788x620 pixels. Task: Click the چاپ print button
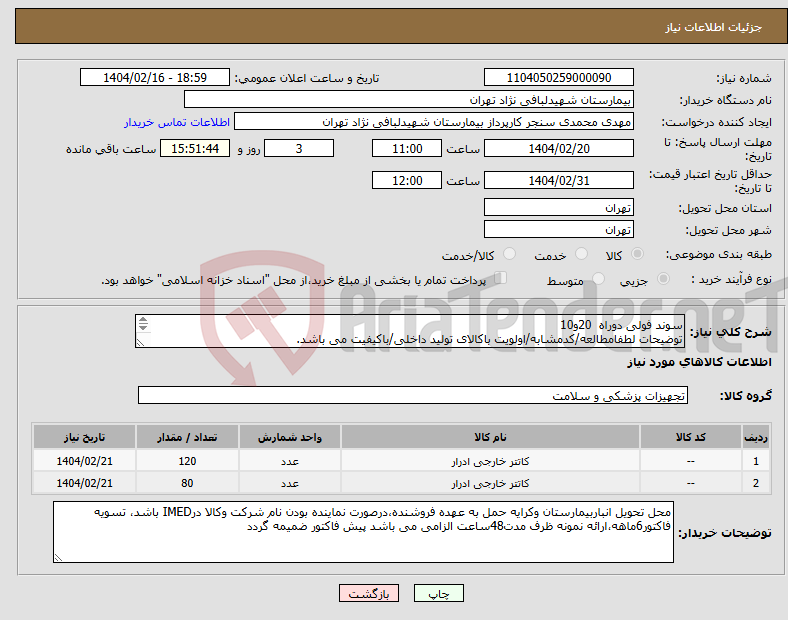pyautogui.click(x=439, y=593)
